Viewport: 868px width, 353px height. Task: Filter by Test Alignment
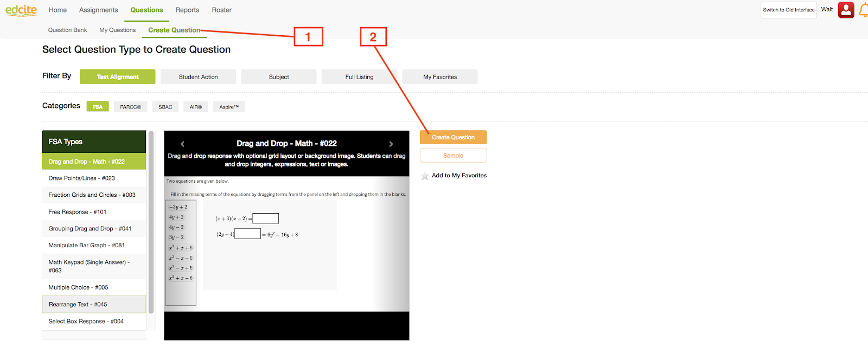[x=118, y=76]
